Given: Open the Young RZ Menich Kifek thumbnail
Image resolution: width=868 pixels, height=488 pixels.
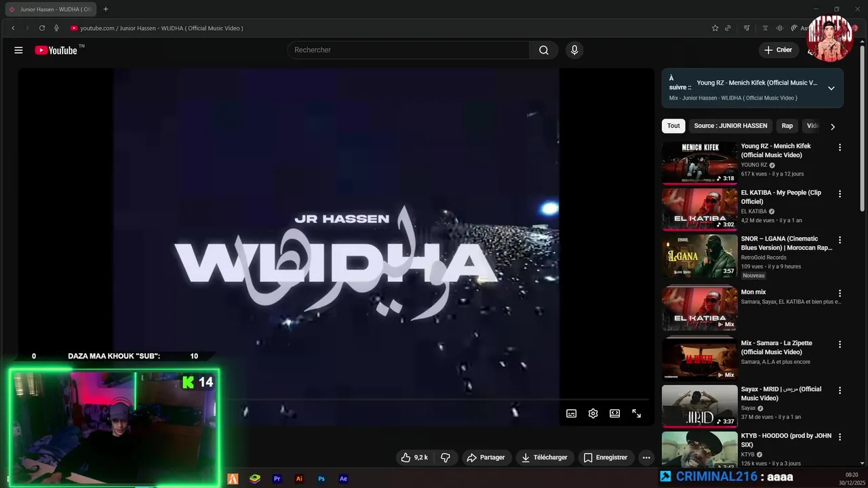Looking at the screenshot, I should [699, 163].
